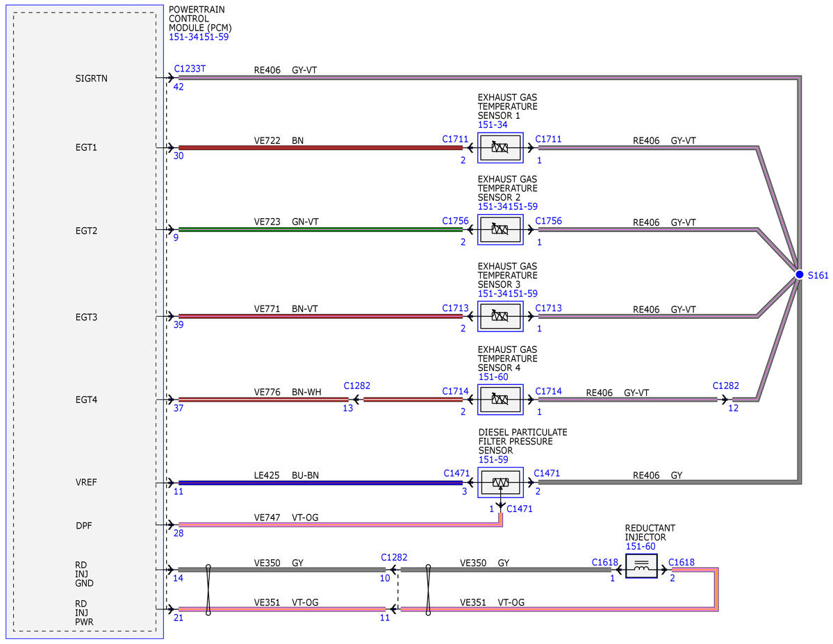Follow the 151-60 link under Reductant Injector
Image resolution: width=833 pixels, height=644 pixels.
pyautogui.click(x=640, y=546)
